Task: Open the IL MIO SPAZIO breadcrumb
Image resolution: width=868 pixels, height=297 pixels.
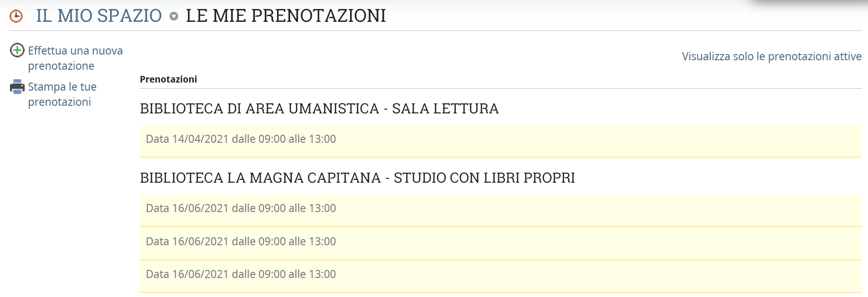Action: [x=99, y=16]
